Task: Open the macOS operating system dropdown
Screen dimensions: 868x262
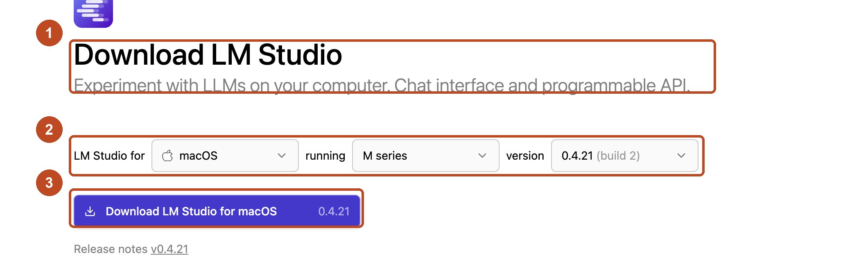Action: [x=225, y=156]
